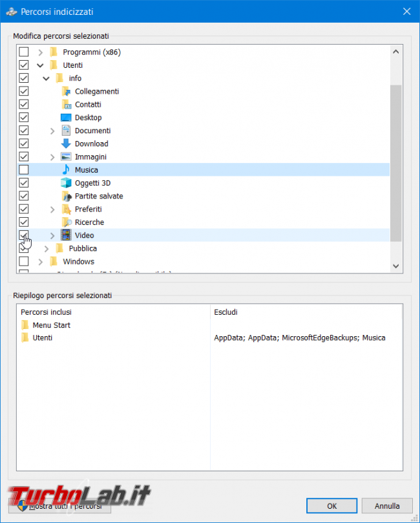Uncheck the Desktop checkbox

click(24, 118)
